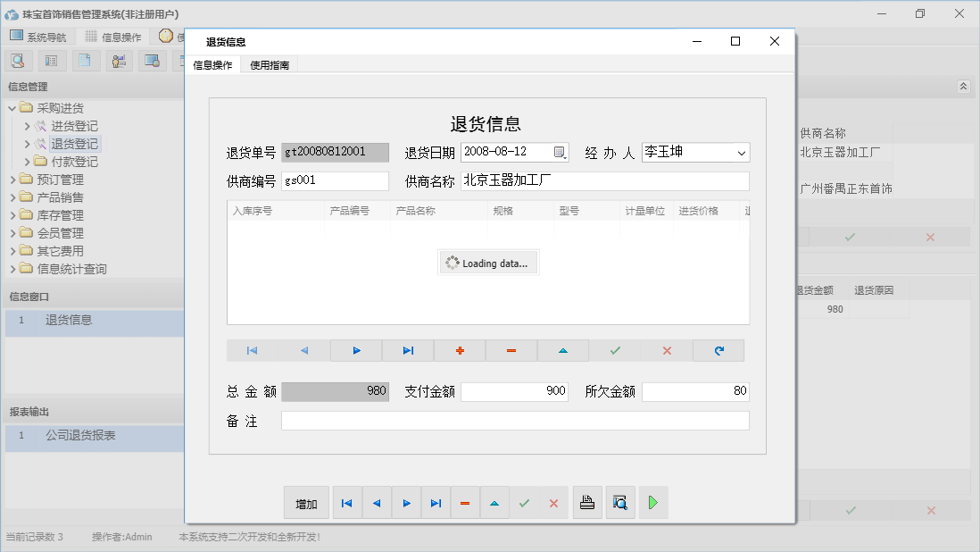Select the search magnifier icon in the top toolbar

pos(18,60)
